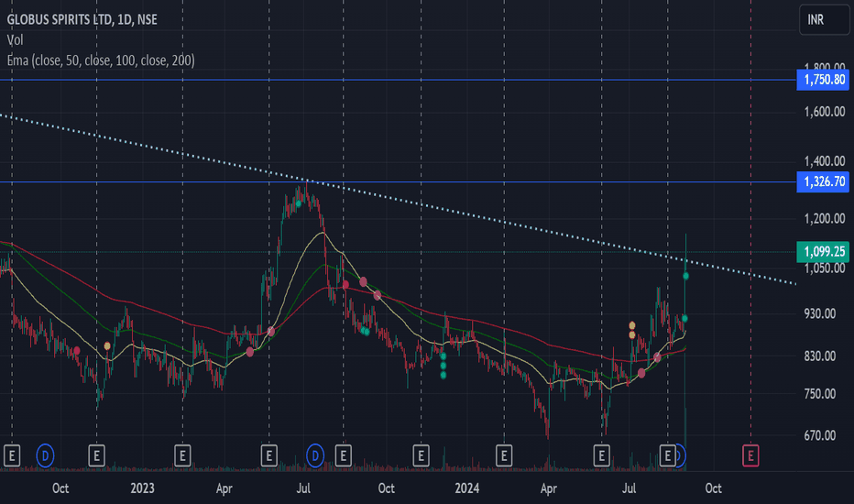Open the earnings E marker right of the 2024 label
The width and height of the screenshot is (854, 504).
(504, 455)
